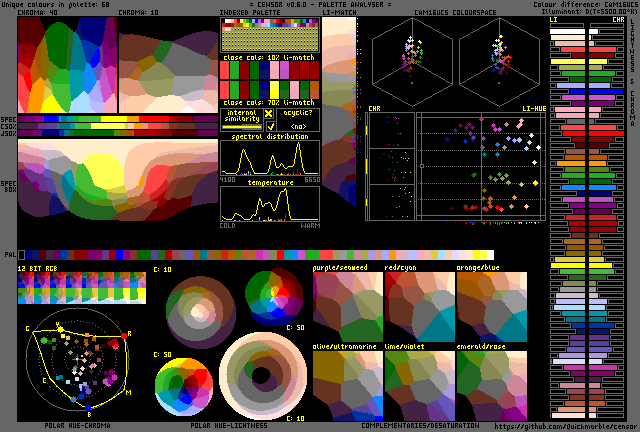
Task: Open the Chroma 10 colour map
Action: 168,65
